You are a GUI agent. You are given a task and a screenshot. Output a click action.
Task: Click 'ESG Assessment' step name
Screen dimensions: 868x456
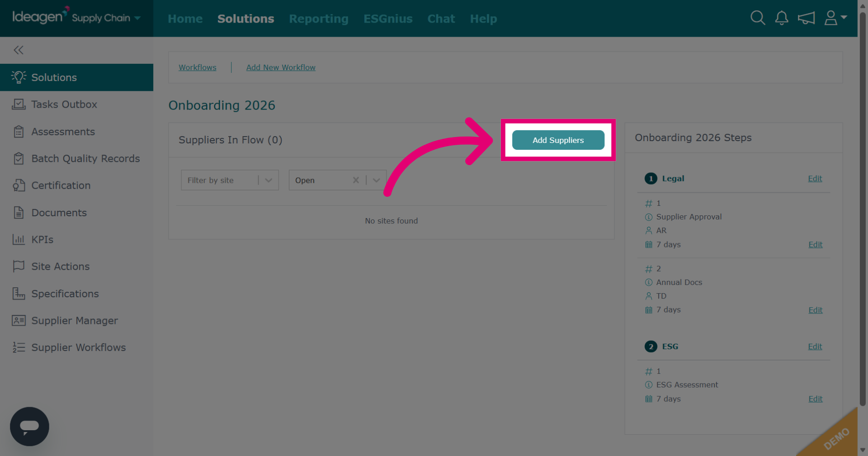tap(687, 385)
